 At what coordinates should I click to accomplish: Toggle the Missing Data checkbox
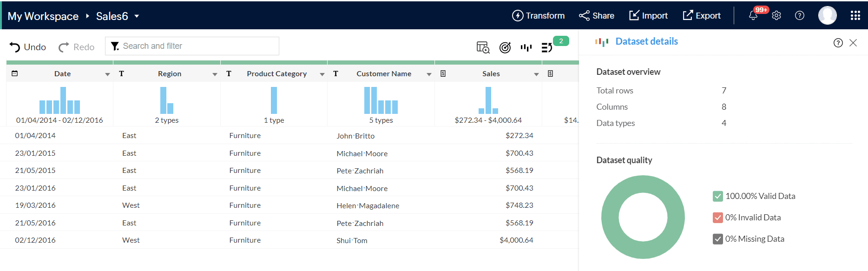point(717,239)
